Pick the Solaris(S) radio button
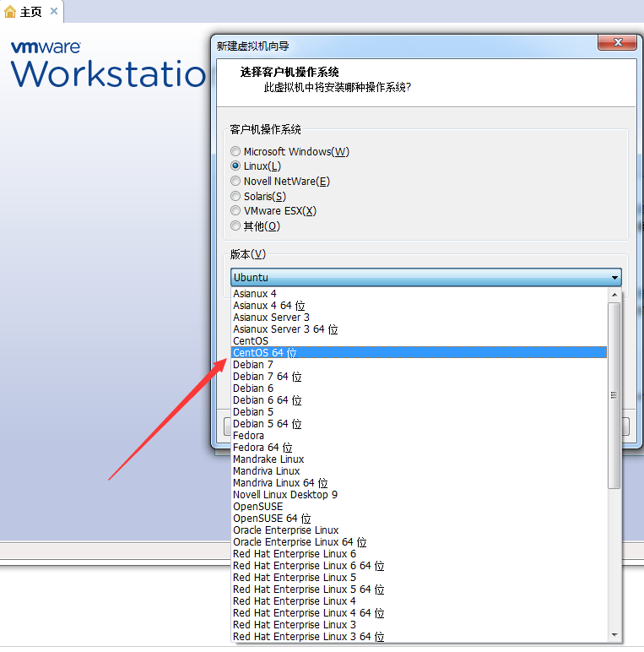 tap(236, 196)
